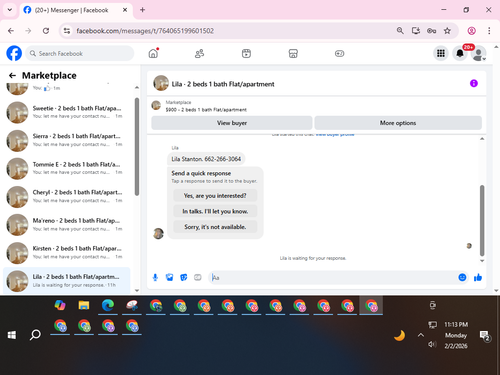The image size is (500, 375).
Task: Open volume control in system tray
Action: click(x=432, y=344)
